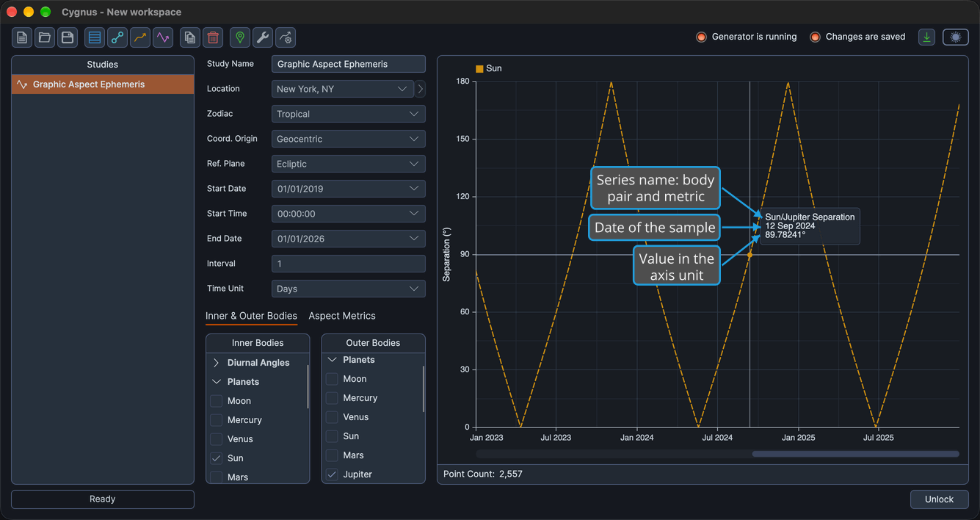Select the Inner & Outer Bodies tab
The width and height of the screenshot is (980, 520).
pos(251,316)
